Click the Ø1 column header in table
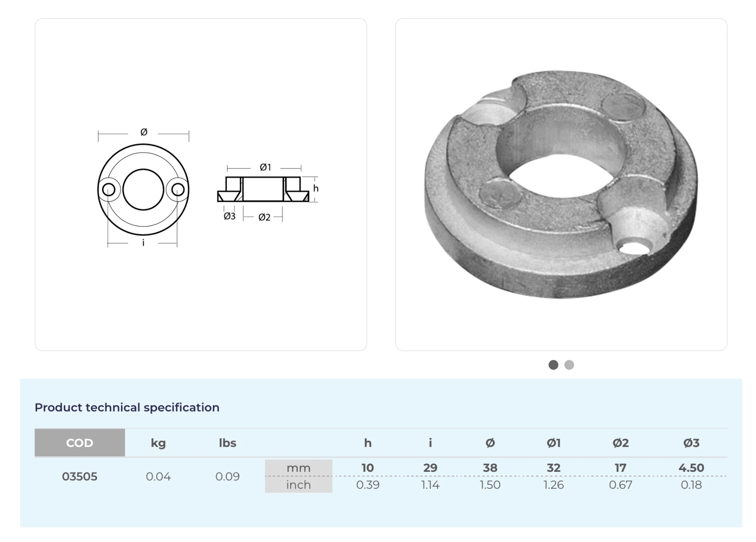 (553, 443)
